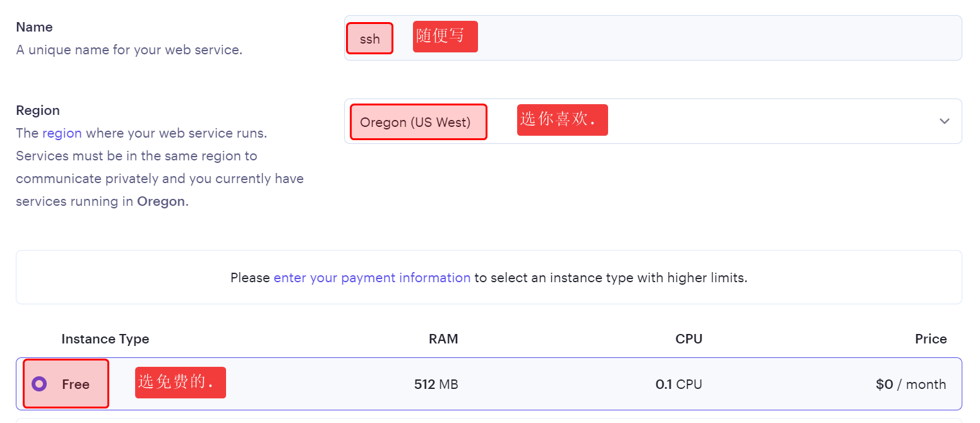Viewport: 980px width, 423px height.
Task: Select the Free instance type radio button
Action: (39, 384)
